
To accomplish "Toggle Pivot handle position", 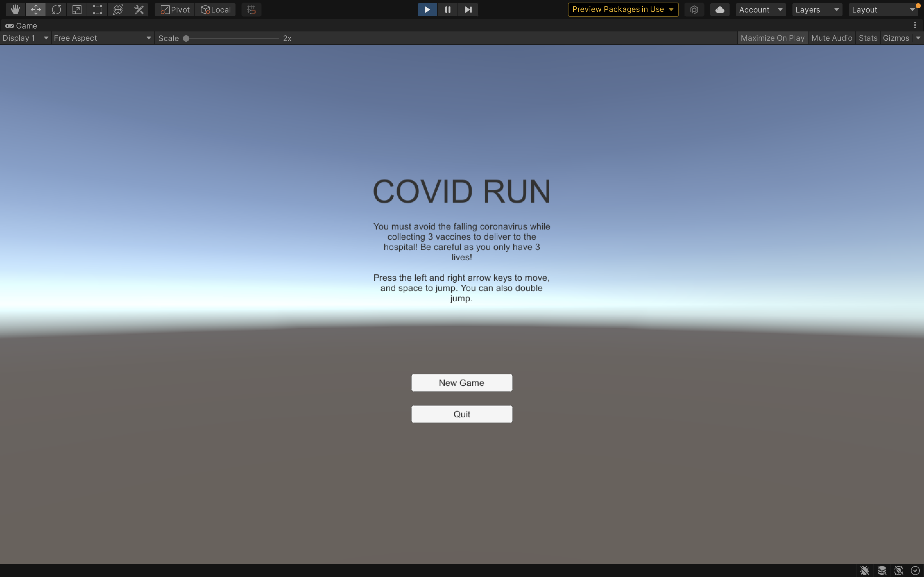I will pyautogui.click(x=175, y=10).
